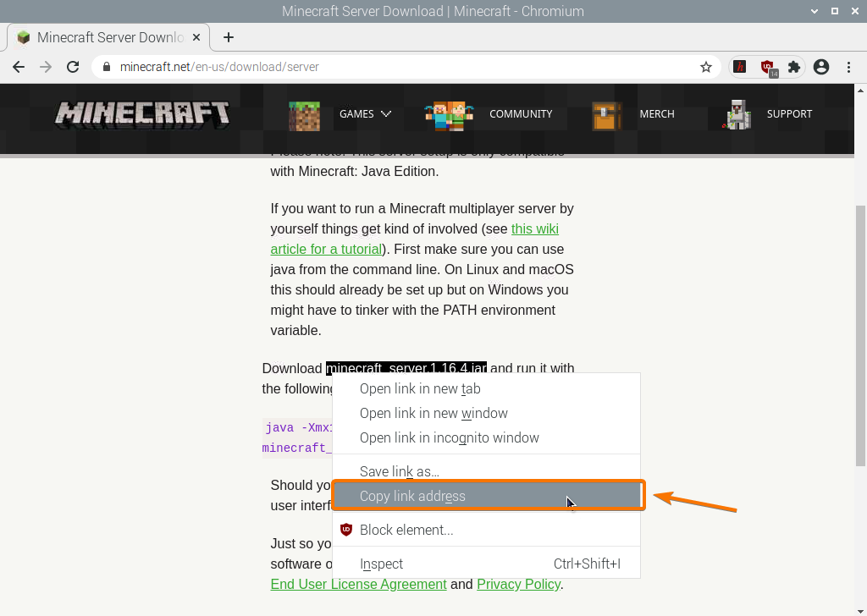Open Chromium's three-dot menu

848,67
